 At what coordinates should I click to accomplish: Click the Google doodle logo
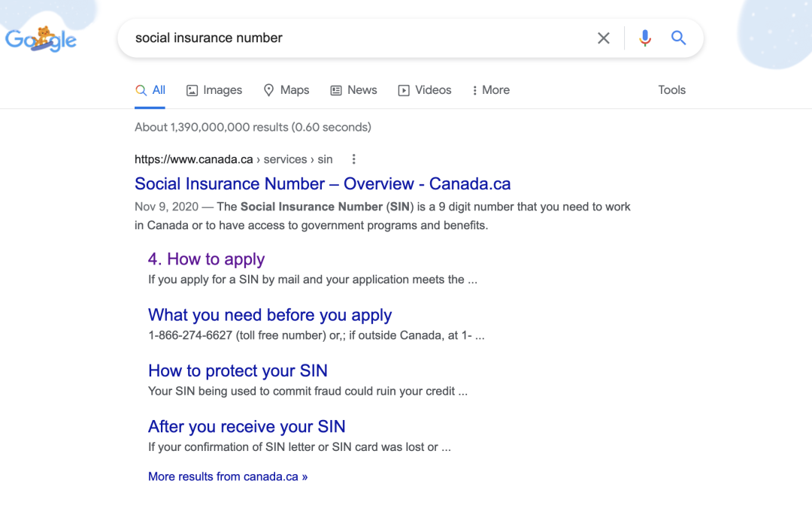[41, 39]
